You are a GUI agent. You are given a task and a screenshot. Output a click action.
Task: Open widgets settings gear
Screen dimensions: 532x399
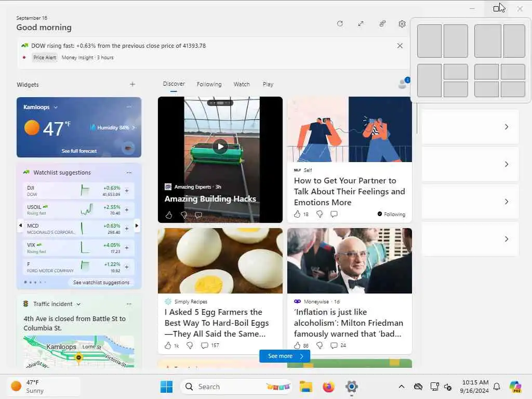point(402,24)
